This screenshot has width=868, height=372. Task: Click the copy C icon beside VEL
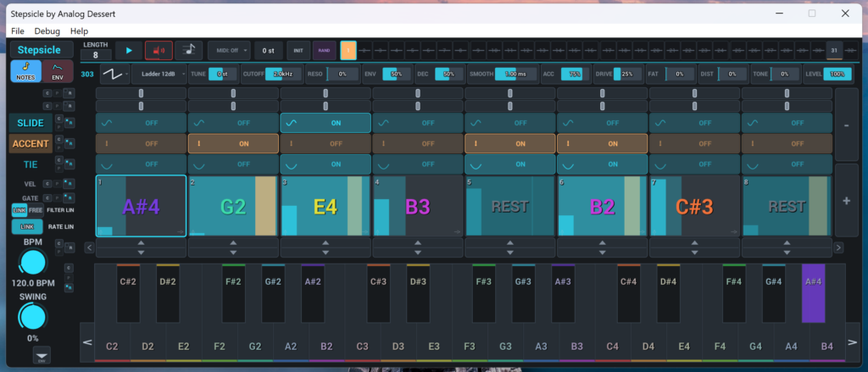tap(47, 183)
